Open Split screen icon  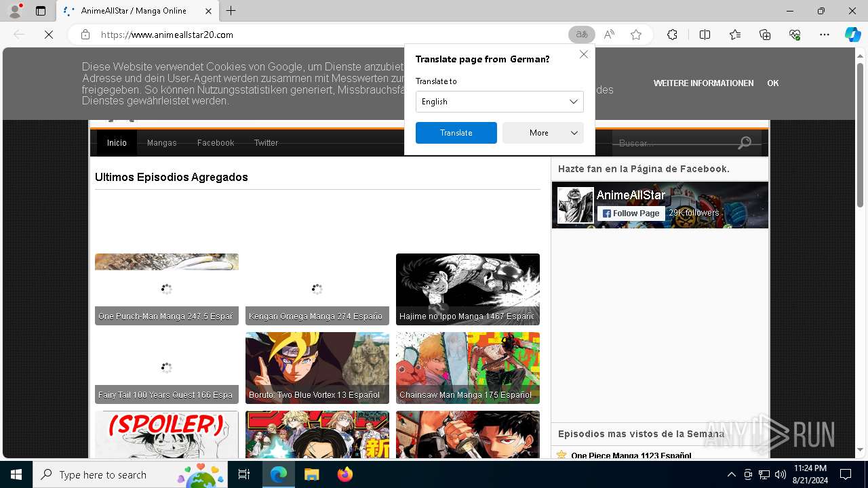[705, 35]
